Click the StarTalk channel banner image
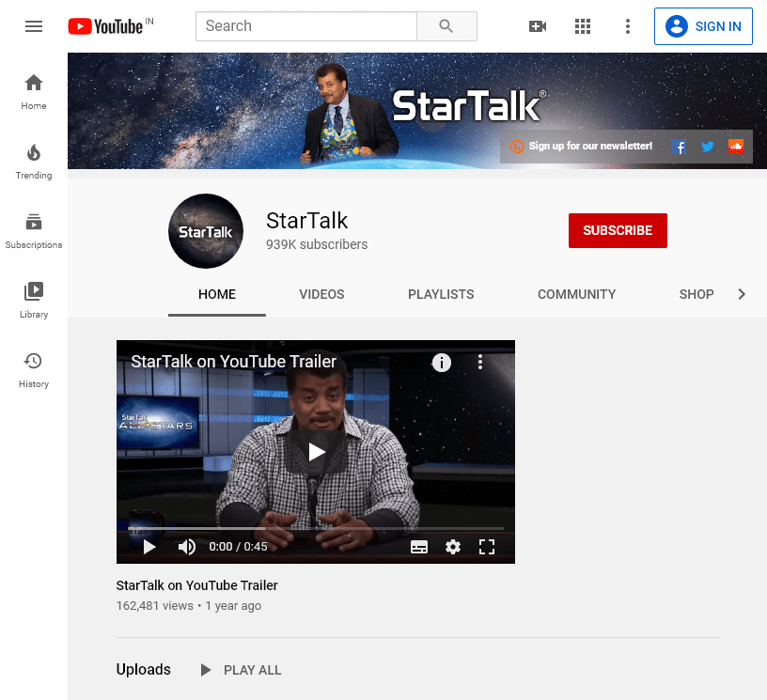Image resolution: width=767 pixels, height=700 pixels. (x=417, y=111)
